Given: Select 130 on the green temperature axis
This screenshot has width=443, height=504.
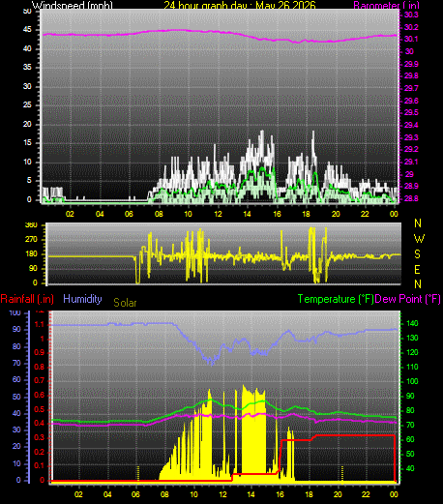Looking at the screenshot, I should pos(412,338).
